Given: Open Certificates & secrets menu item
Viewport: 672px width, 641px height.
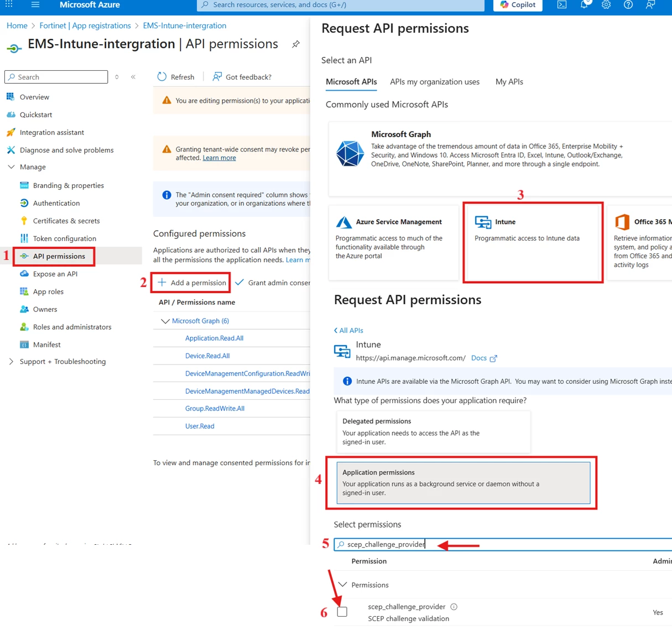Looking at the screenshot, I should point(66,221).
